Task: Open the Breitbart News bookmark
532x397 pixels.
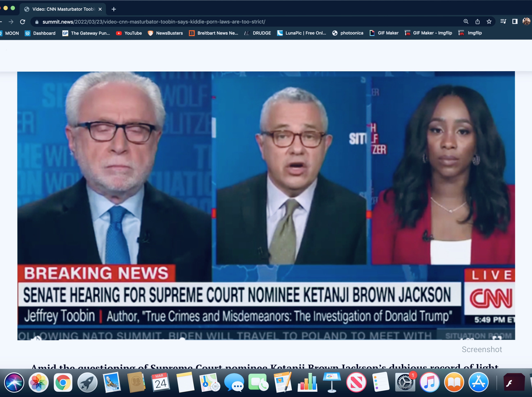Action: pos(214,33)
